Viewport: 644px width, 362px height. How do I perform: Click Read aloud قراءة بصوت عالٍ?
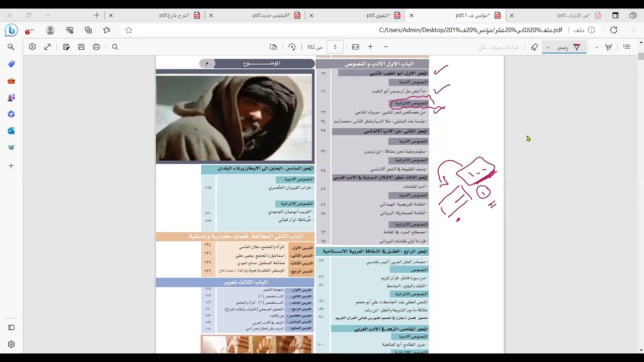click(x=498, y=47)
